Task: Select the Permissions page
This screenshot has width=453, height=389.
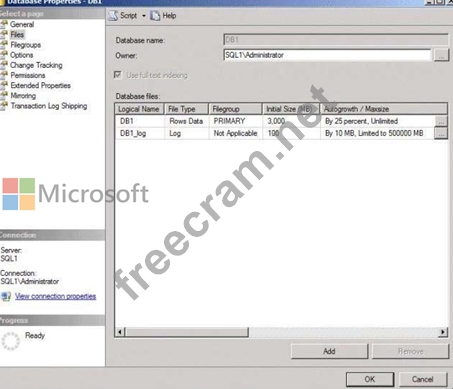Action: (28, 75)
